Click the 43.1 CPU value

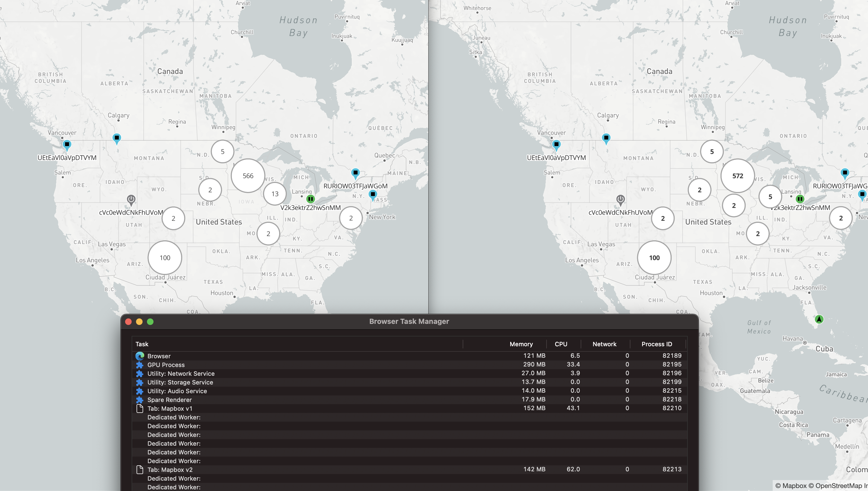coord(573,408)
